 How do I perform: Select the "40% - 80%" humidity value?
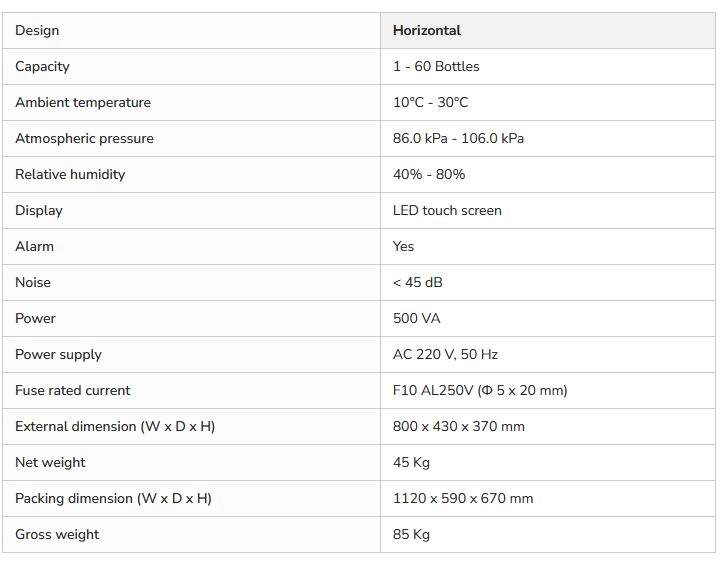429,175
